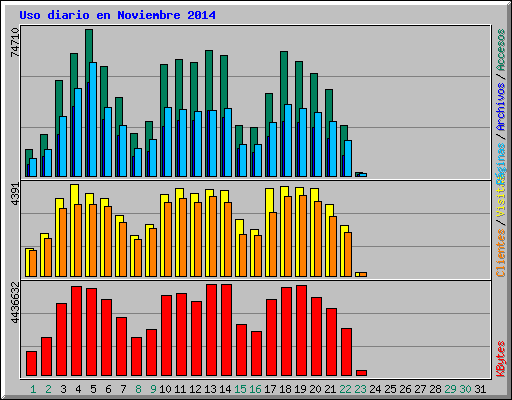
Task: Click the orange Clientes bar for day 13
Action: click(x=213, y=236)
